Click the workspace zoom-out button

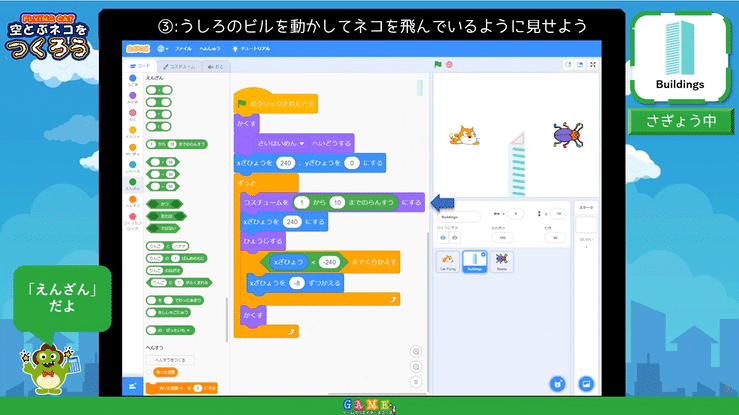coord(416,367)
